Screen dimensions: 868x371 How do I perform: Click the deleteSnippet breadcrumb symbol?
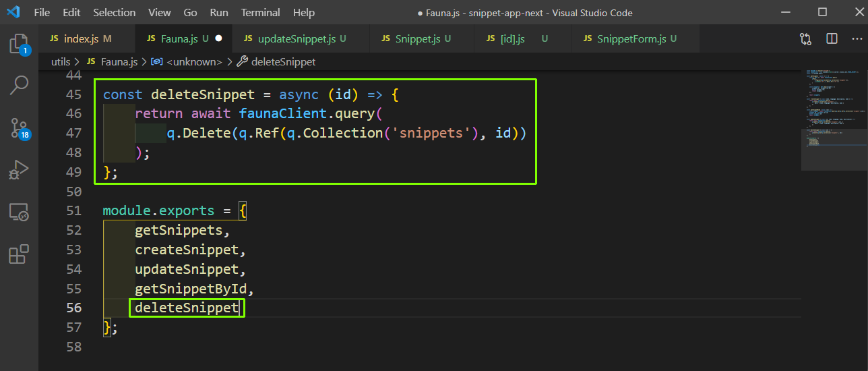[276, 61]
